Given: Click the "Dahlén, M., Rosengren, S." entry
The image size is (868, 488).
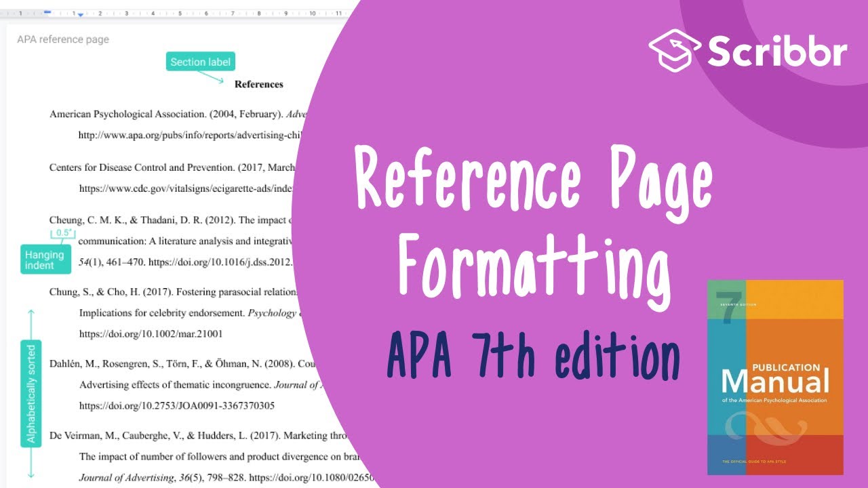Looking at the screenshot, I should (181, 364).
